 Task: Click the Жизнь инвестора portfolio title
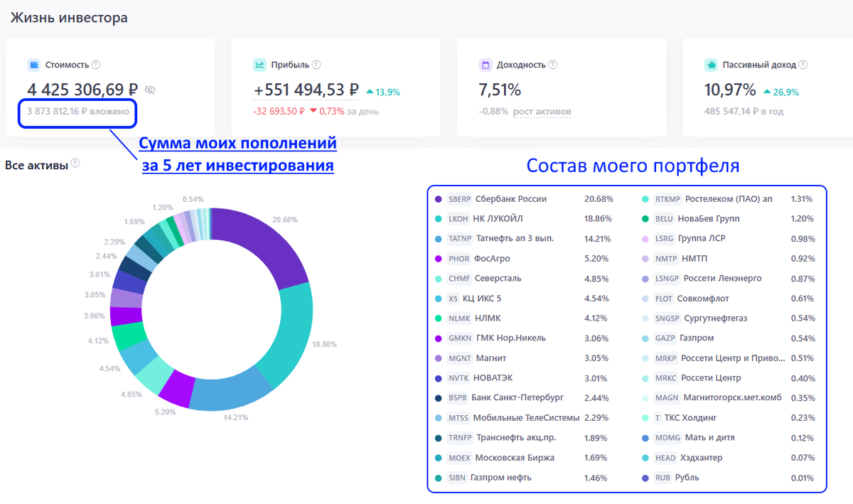69,18
